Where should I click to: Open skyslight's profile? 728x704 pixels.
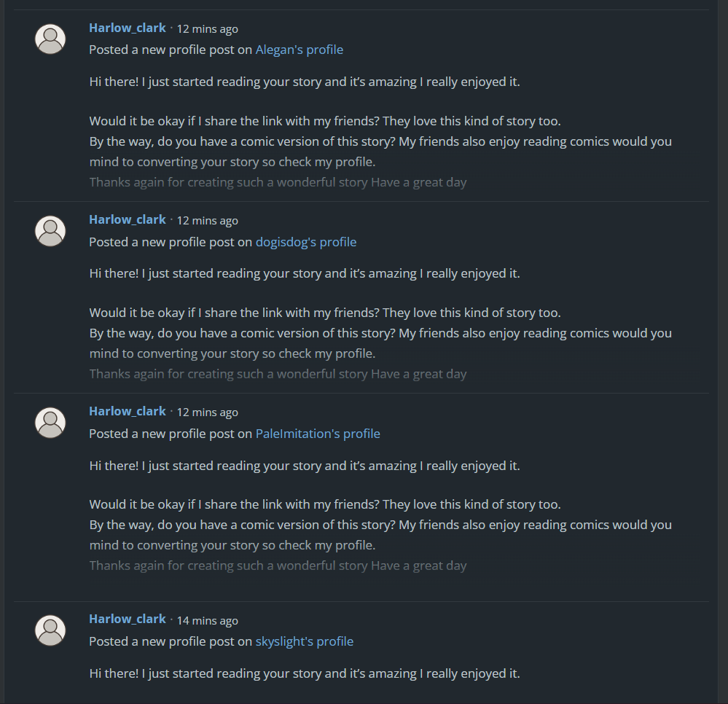point(304,641)
